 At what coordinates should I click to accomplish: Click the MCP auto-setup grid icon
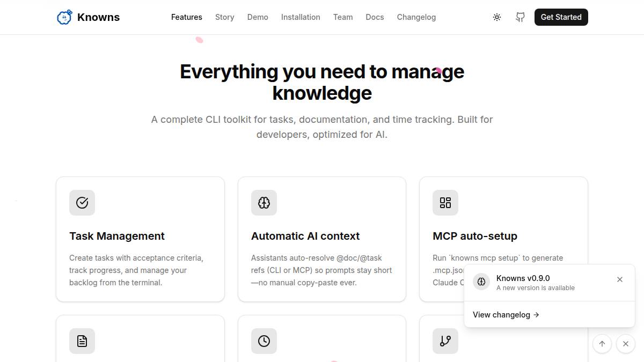[445, 203]
